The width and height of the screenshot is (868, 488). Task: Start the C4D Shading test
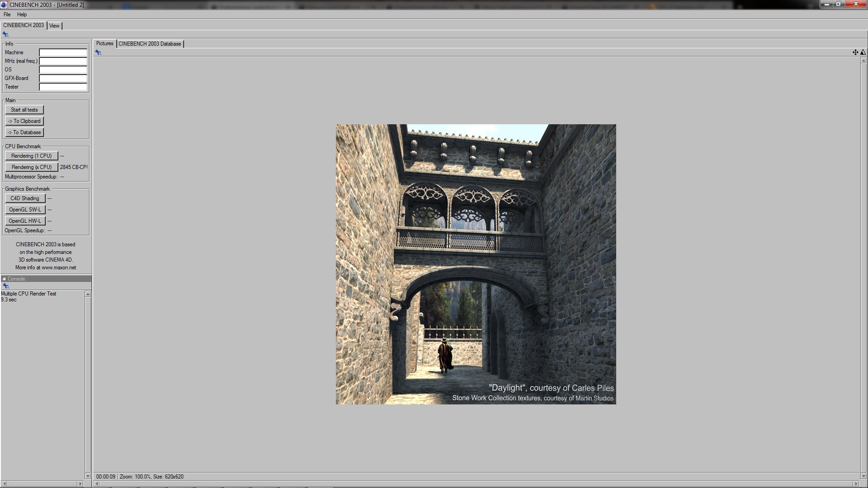click(25, 198)
